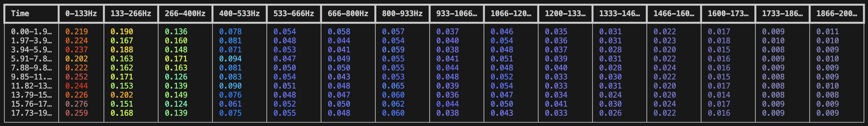Screen dimensions: 868x126
Task: Click the 133-266Hz column header
Action: [131, 14]
